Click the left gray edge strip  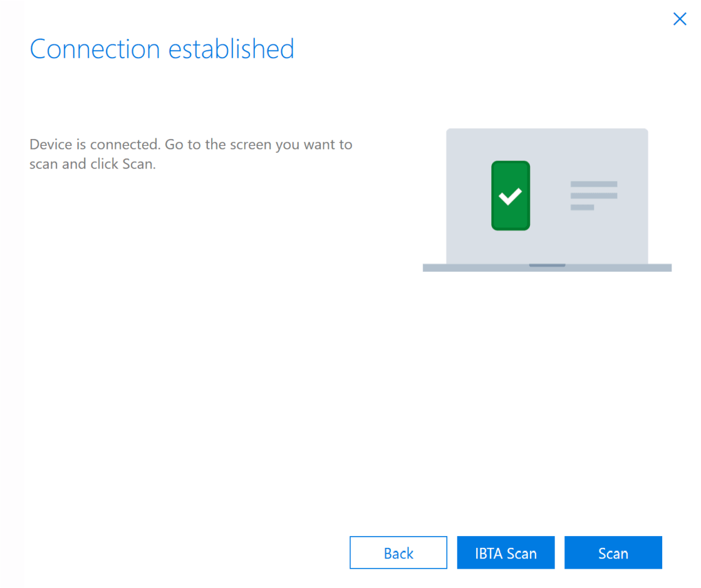click(11, 294)
